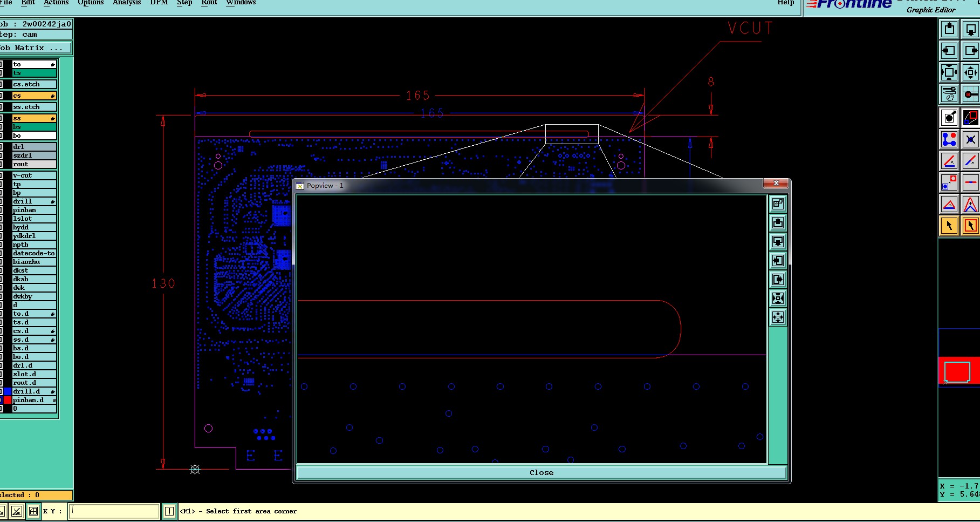Select the feature display black circle icon

coord(949,117)
